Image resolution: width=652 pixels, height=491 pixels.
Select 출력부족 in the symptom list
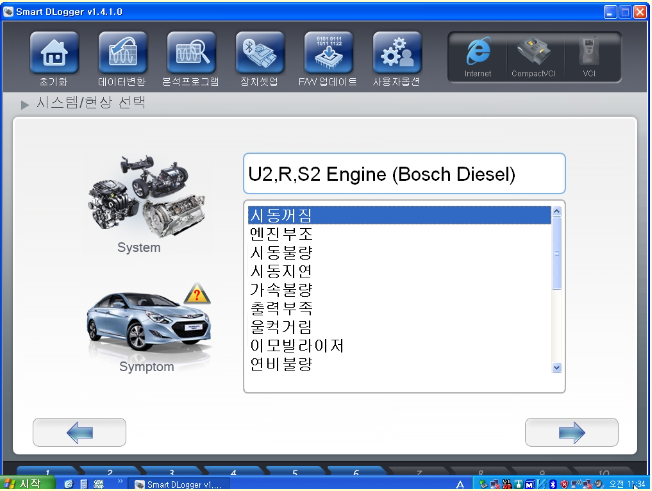[x=399, y=308]
